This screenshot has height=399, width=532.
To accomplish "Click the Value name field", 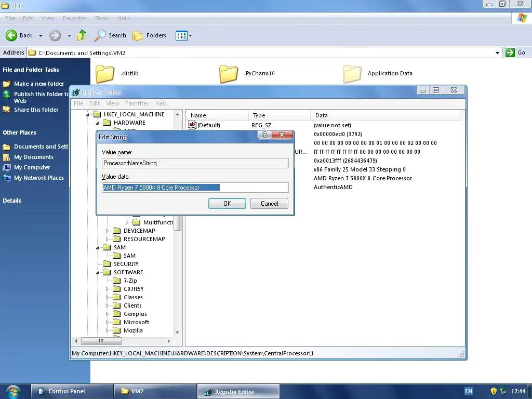I will tap(195, 163).
